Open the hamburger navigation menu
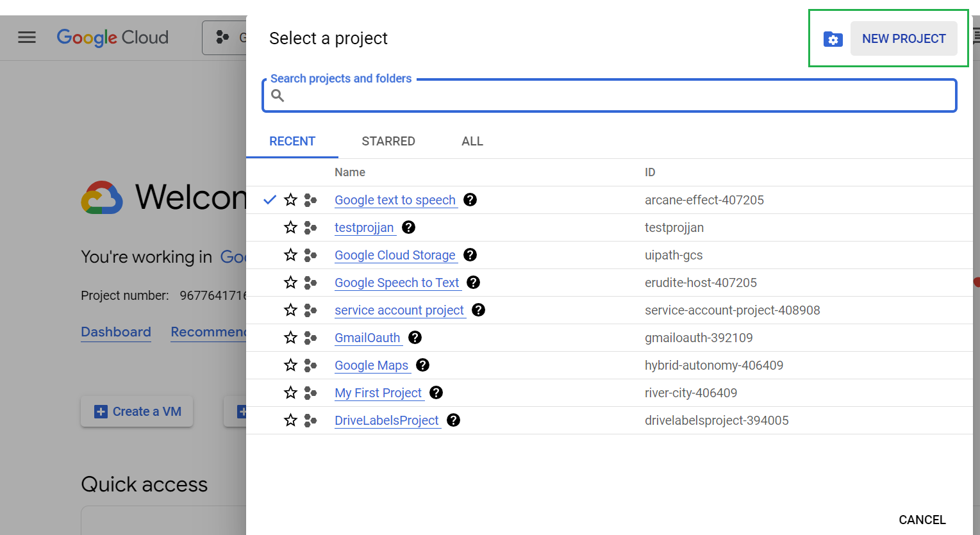Image resolution: width=980 pixels, height=535 pixels. pos(27,37)
